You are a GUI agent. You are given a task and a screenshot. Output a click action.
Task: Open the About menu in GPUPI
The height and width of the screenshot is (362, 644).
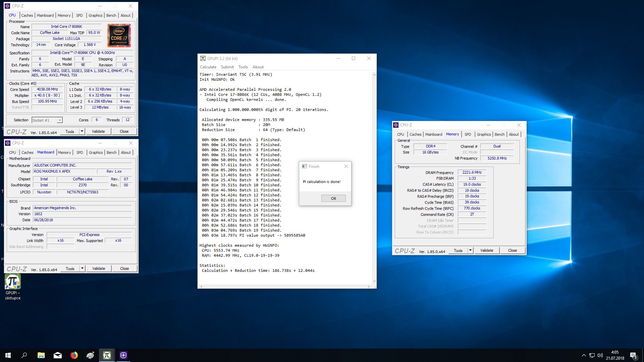click(258, 67)
